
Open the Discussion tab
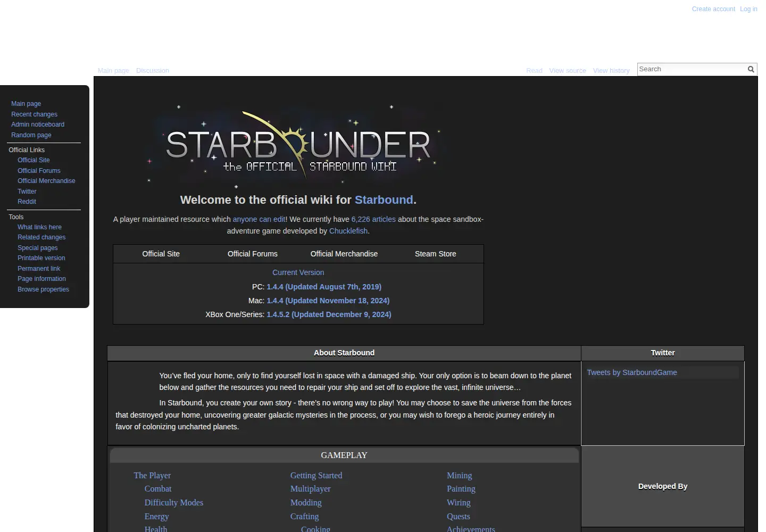(x=153, y=70)
